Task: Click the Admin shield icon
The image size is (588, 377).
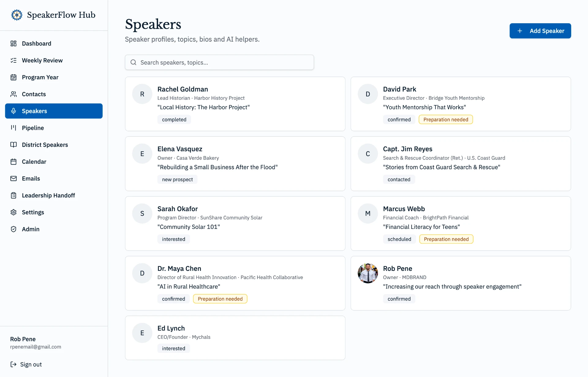Action: coord(13,229)
